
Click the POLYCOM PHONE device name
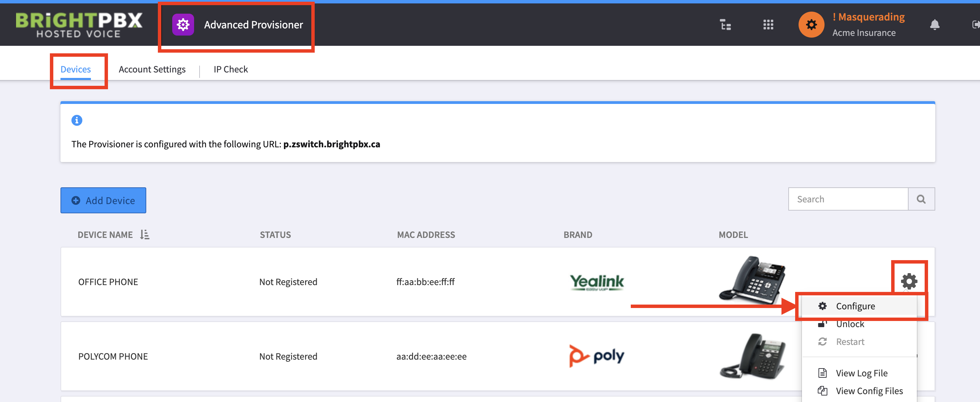(113, 356)
